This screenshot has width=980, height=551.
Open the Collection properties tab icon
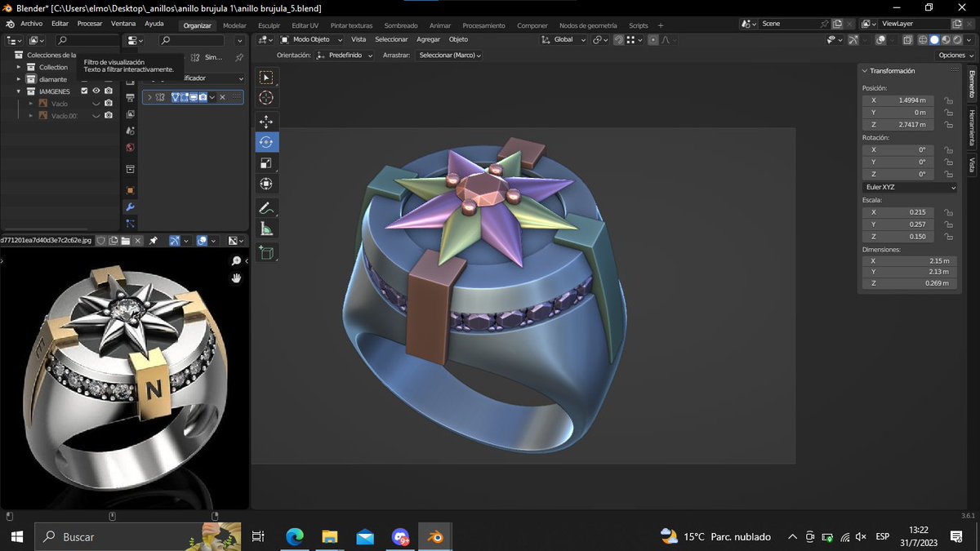tap(130, 169)
